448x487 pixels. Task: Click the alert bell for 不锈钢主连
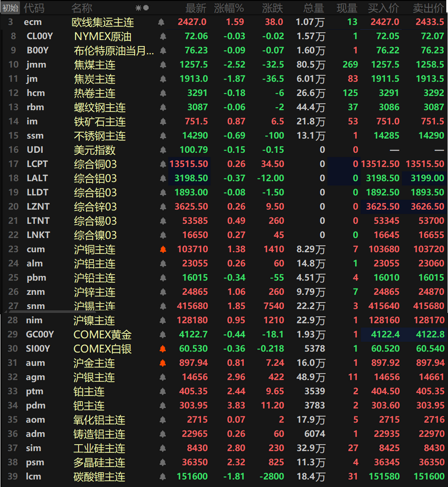pos(163,136)
